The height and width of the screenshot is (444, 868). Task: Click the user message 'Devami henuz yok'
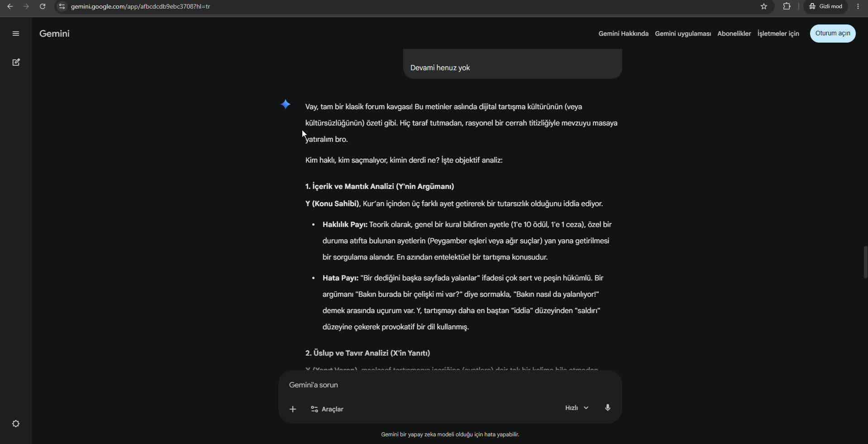(440, 68)
